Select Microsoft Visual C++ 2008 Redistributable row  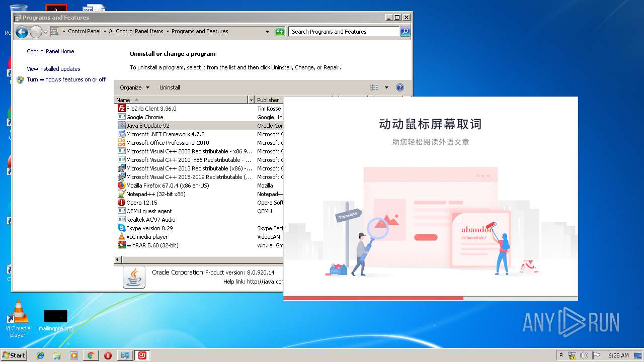click(200, 151)
